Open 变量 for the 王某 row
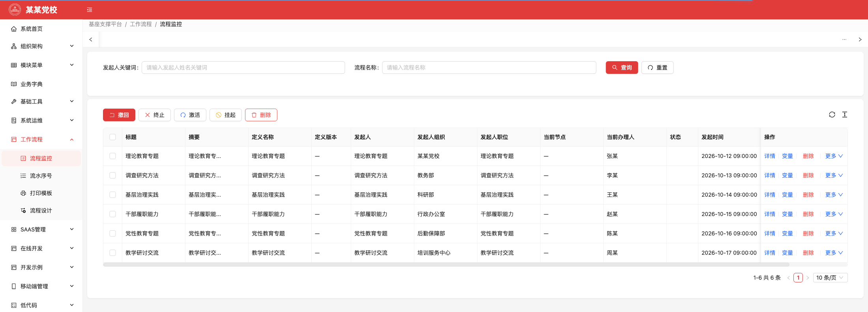868x312 pixels. click(788, 195)
